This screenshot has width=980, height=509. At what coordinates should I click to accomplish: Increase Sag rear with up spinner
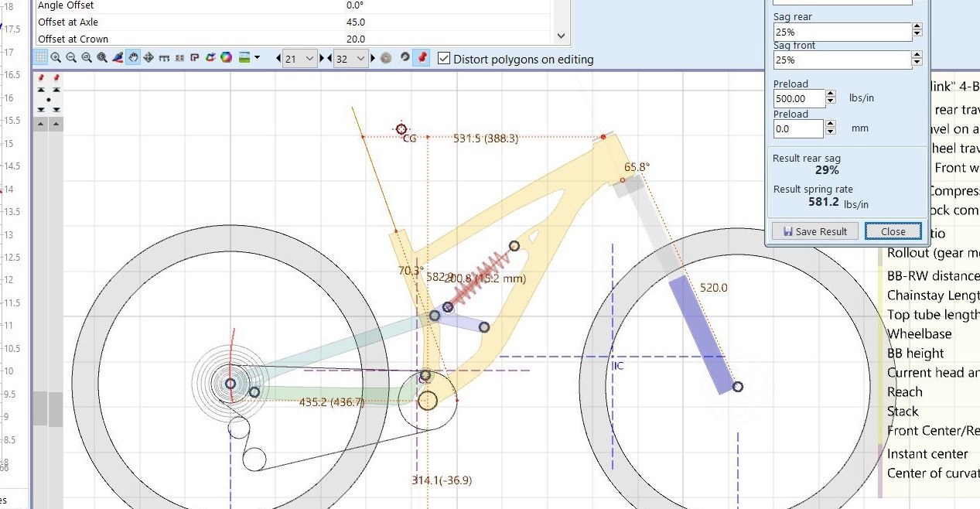pyautogui.click(x=917, y=27)
